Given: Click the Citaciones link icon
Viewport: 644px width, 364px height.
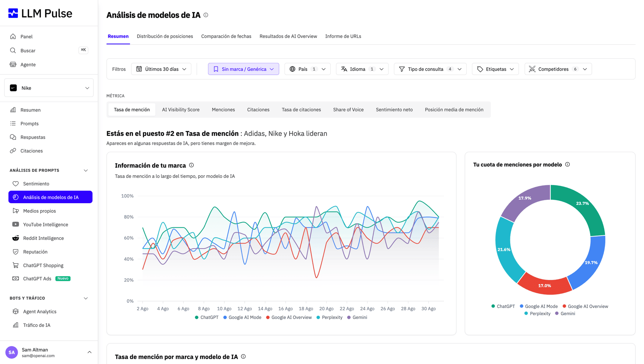Looking at the screenshot, I should tap(13, 151).
